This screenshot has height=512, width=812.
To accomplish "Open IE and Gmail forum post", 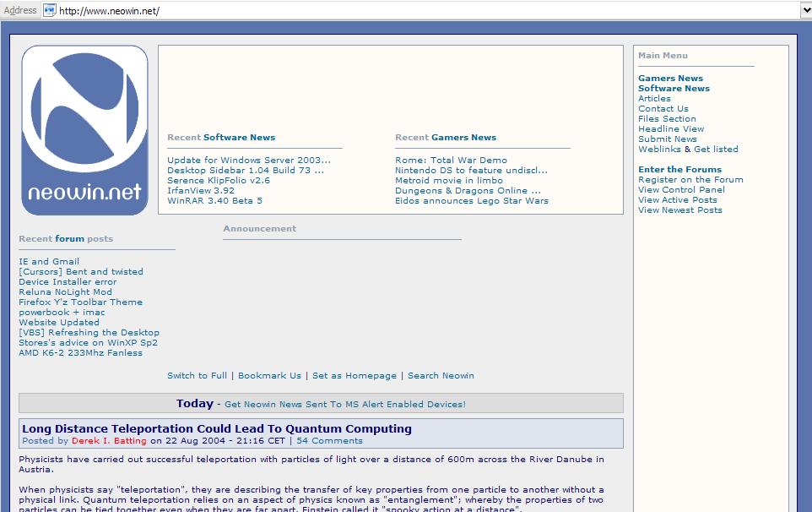I will [49, 262].
